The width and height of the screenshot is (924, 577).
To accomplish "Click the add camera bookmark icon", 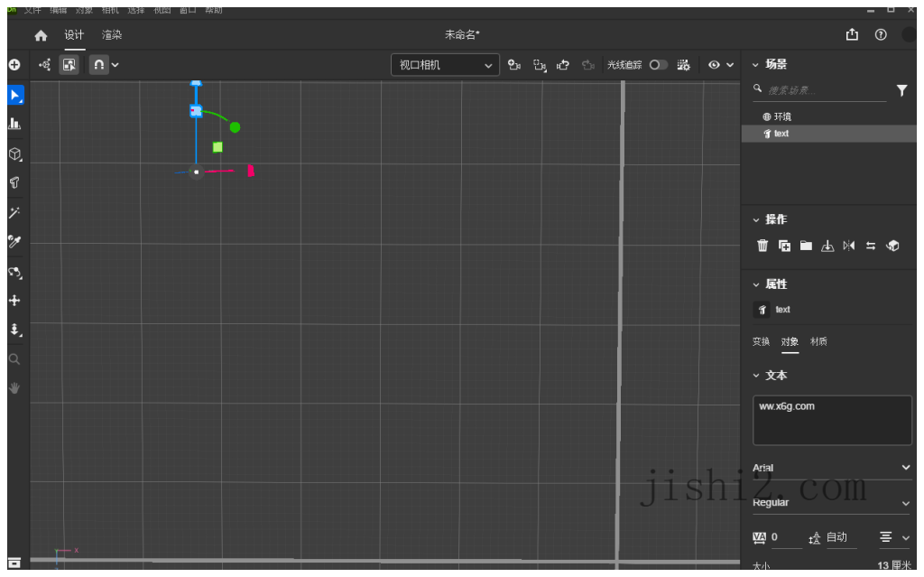I will 514,65.
